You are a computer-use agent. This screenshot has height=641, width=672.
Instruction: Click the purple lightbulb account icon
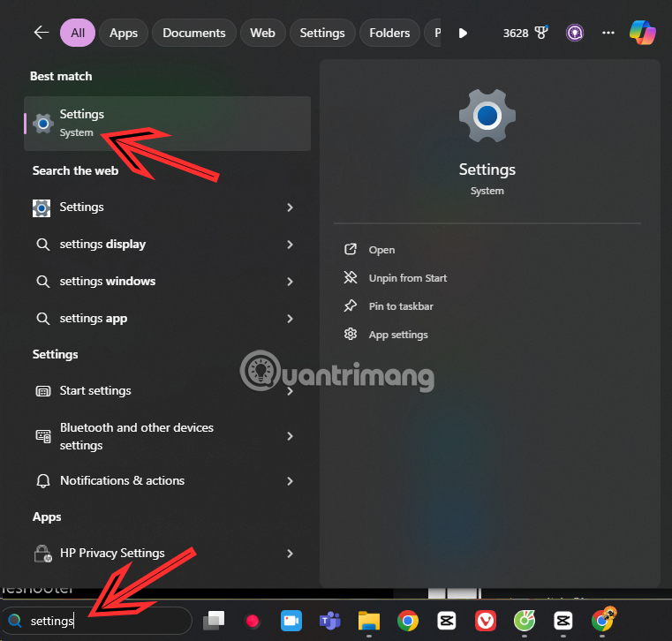[x=574, y=33]
